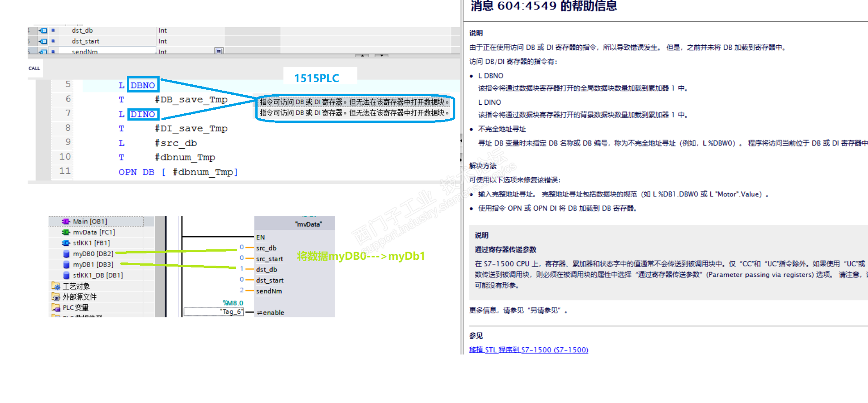Screen dimensions: 868x403
Task: Click the src_db parameter on mvData block
Action: 266,248
